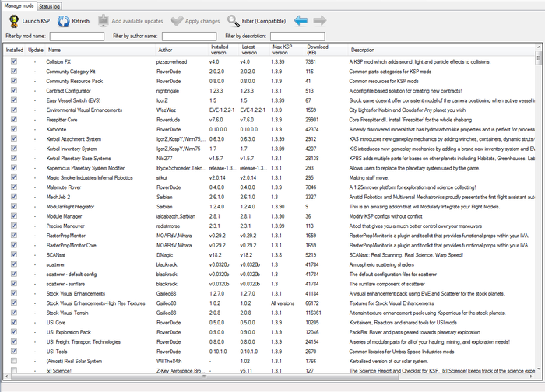Sort by the Installed column header
This screenshot has height=392, width=545.
pos(15,50)
